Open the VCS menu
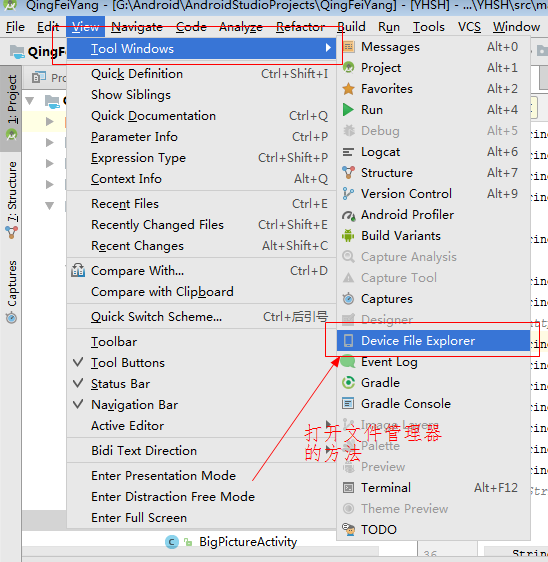 pyautogui.click(x=469, y=27)
